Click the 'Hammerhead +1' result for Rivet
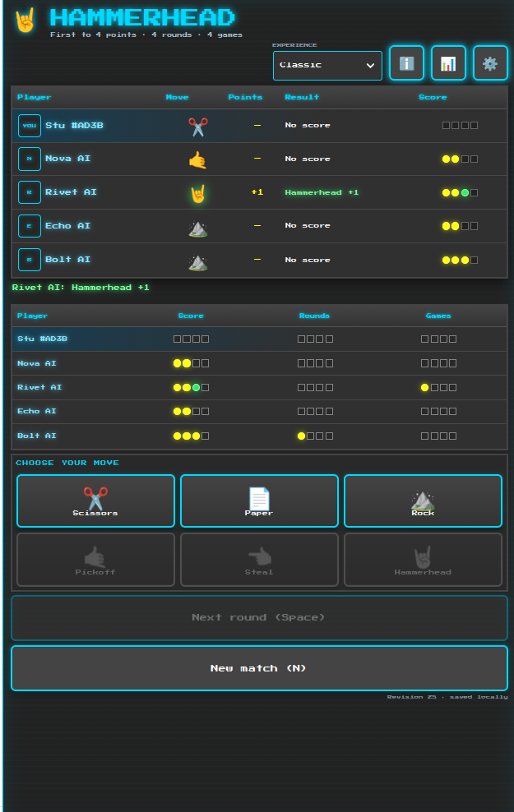 click(322, 192)
